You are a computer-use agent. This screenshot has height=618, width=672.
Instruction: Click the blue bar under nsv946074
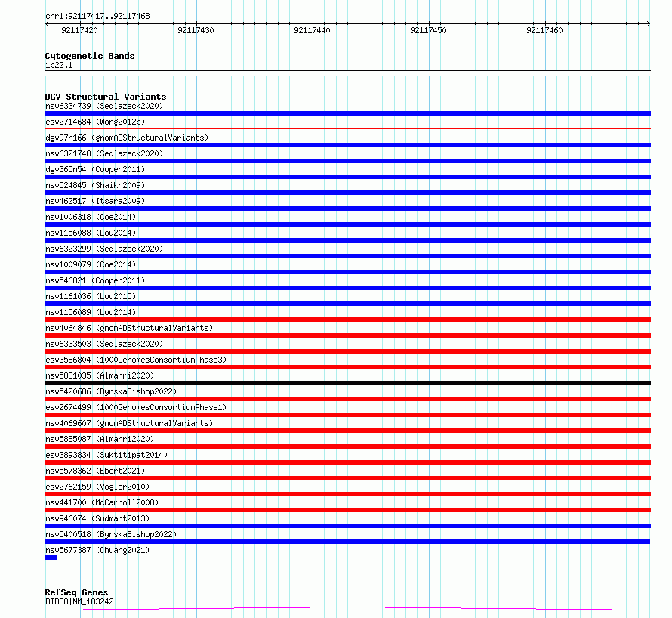tap(347, 526)
